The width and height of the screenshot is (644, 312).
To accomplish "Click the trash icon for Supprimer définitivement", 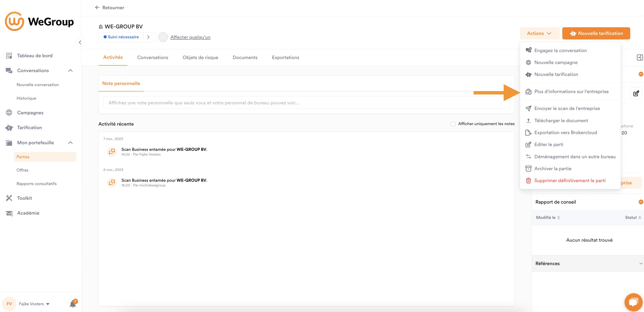I will (x=528, y=181).
